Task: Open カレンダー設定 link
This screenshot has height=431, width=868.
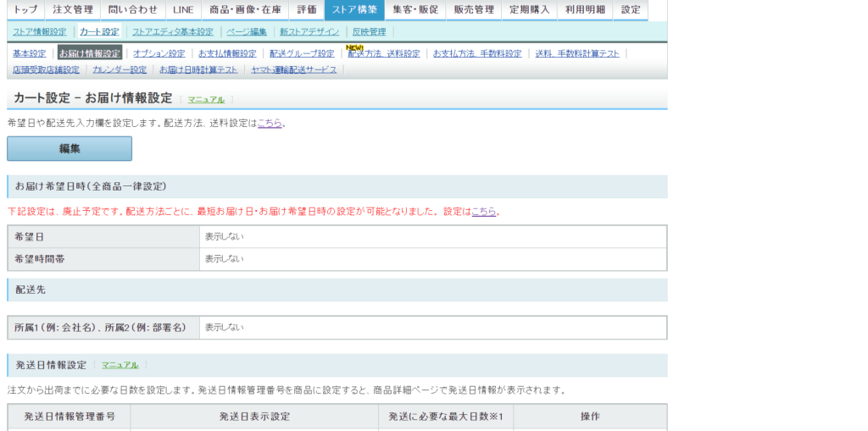Action: 120,70
